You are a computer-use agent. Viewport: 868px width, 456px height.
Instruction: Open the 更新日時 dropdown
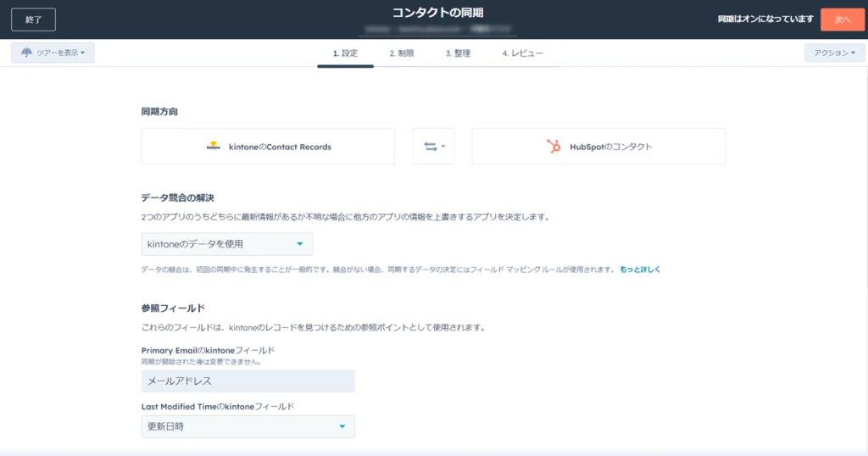[248, 426]
